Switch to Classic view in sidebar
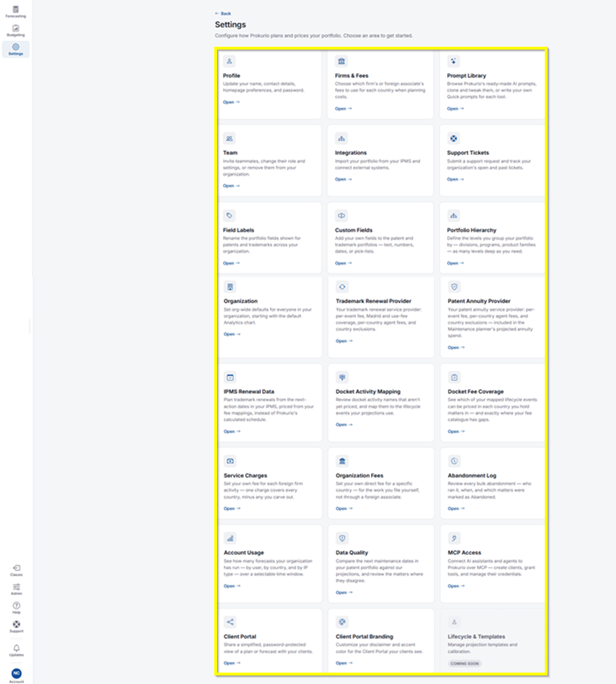 coord(17,570)
